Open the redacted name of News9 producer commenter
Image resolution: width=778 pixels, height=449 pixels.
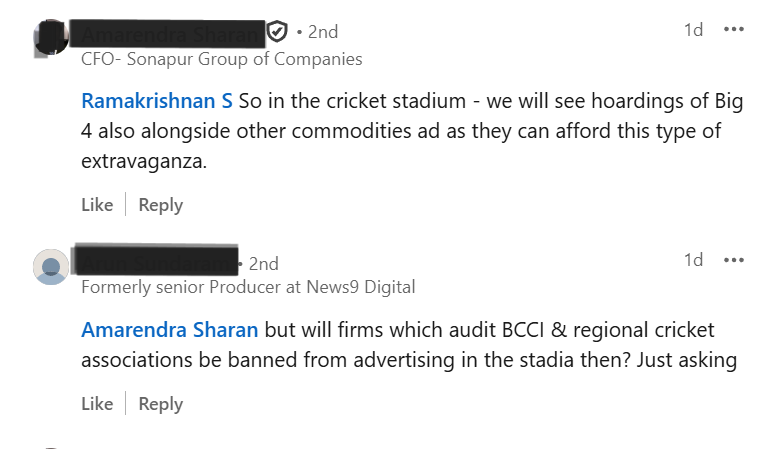pyautogui.click(x=160, y=262)
